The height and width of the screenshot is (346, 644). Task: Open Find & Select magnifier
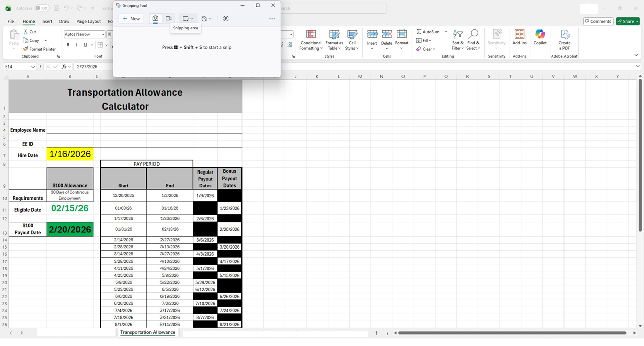tap(473, 40)
